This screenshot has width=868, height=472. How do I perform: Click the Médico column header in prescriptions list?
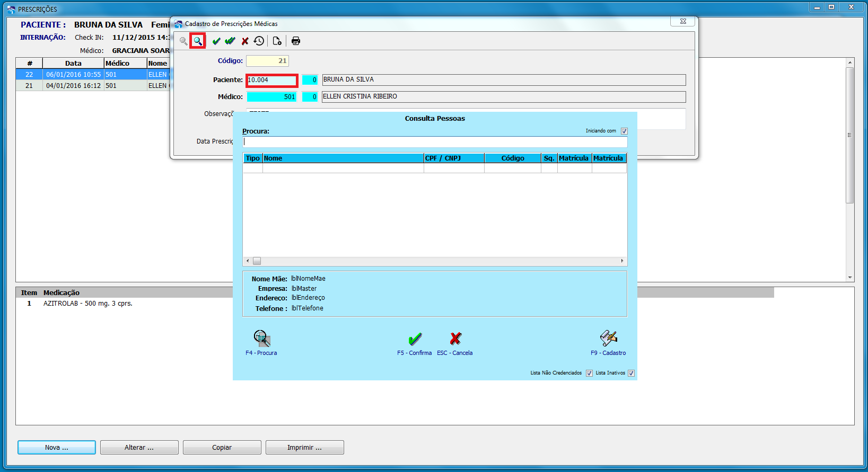tap(125, 63)
